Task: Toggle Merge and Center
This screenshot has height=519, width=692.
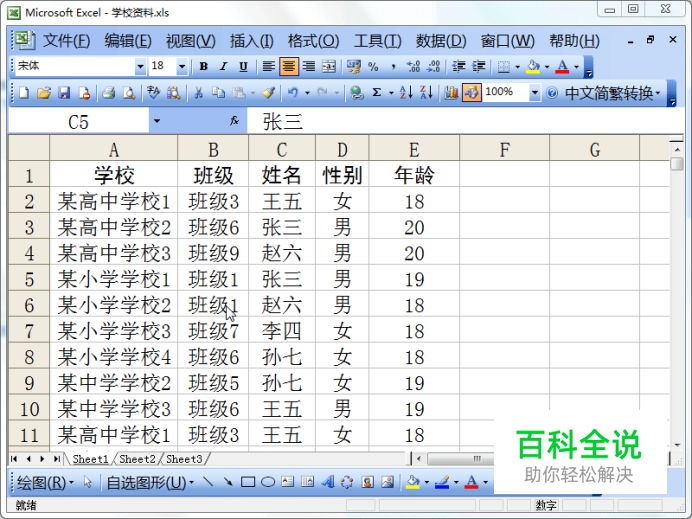Action: pyautogui.click(x=329, y=67)
